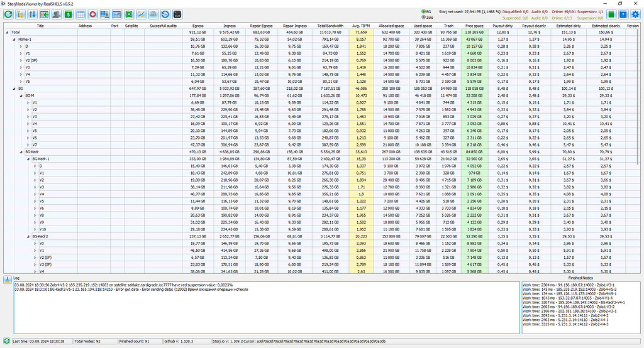Select the BG-Kedr-2 row in the tree
The height and width of the screenshot is (348, 644).
click(x=42, y=236)
